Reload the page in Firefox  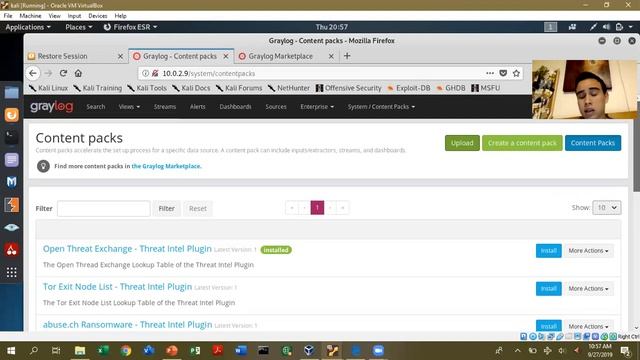coord(63,73)
